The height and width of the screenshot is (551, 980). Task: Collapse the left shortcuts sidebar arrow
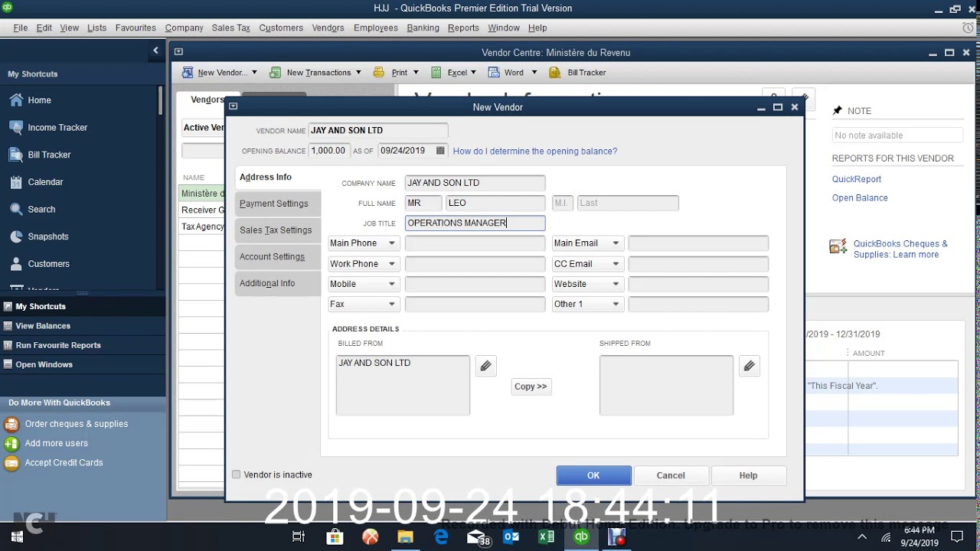tap(155, 51)
